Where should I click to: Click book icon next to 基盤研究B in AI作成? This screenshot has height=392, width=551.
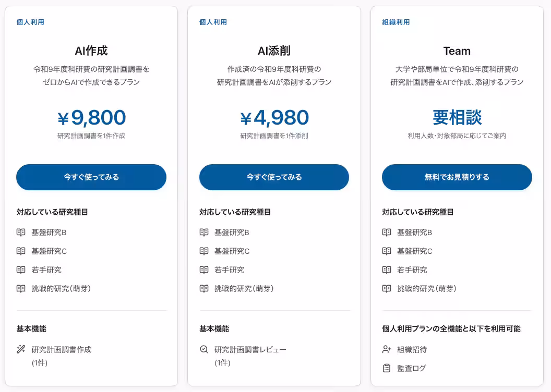click(x=21, y=232)
